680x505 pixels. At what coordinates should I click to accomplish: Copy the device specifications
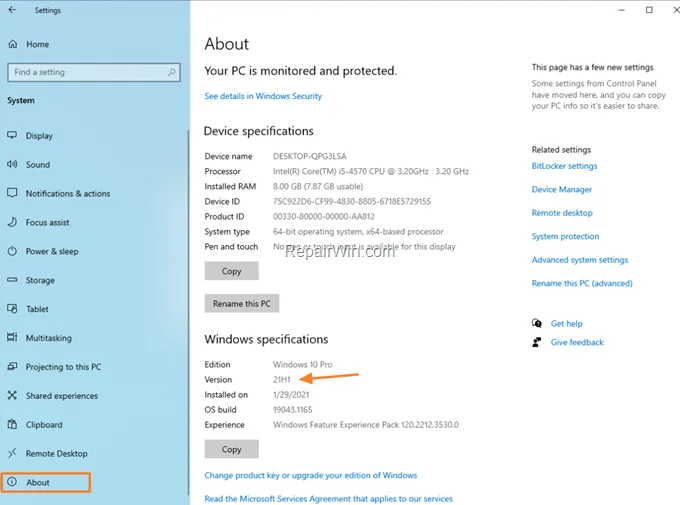click(232, 271)
